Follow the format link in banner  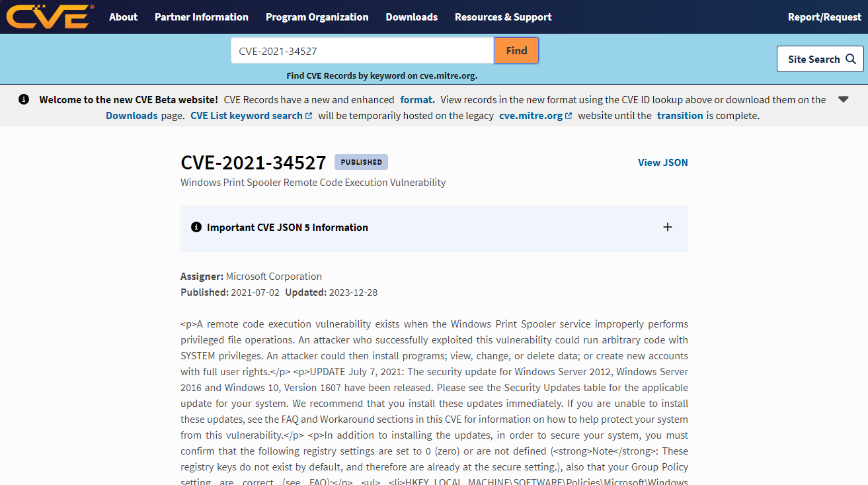point(417,100)
